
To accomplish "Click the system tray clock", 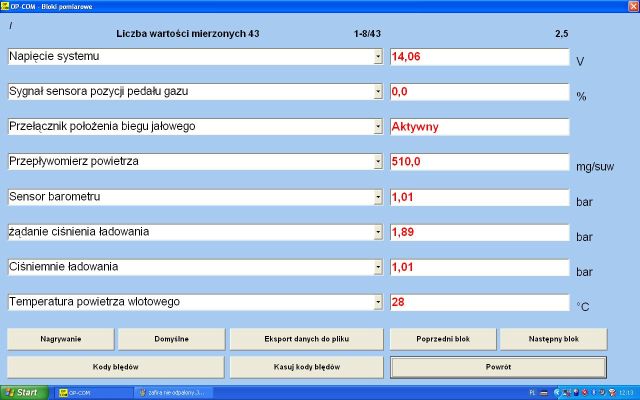I will pos(626,392).
